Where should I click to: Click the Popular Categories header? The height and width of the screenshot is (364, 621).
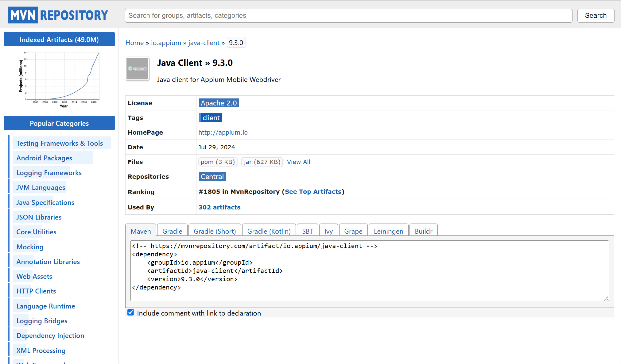tap(59, 123)
